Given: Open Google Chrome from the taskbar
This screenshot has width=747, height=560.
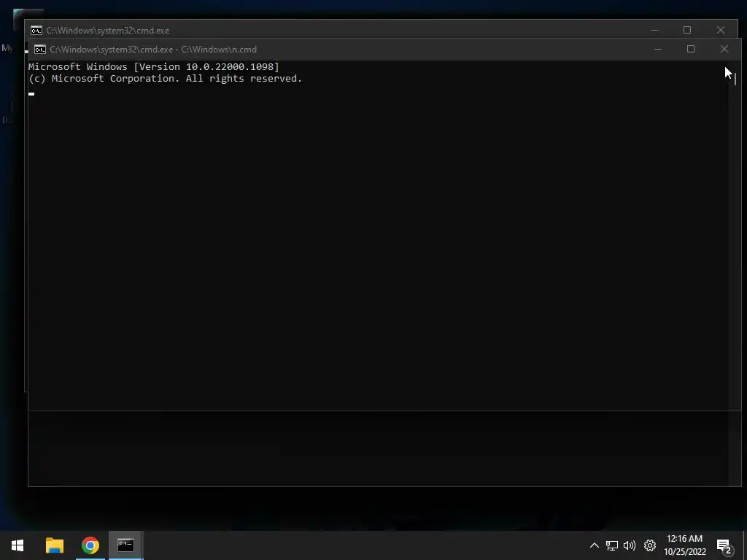Looking at the screenshot, I should tap(90, 545).
